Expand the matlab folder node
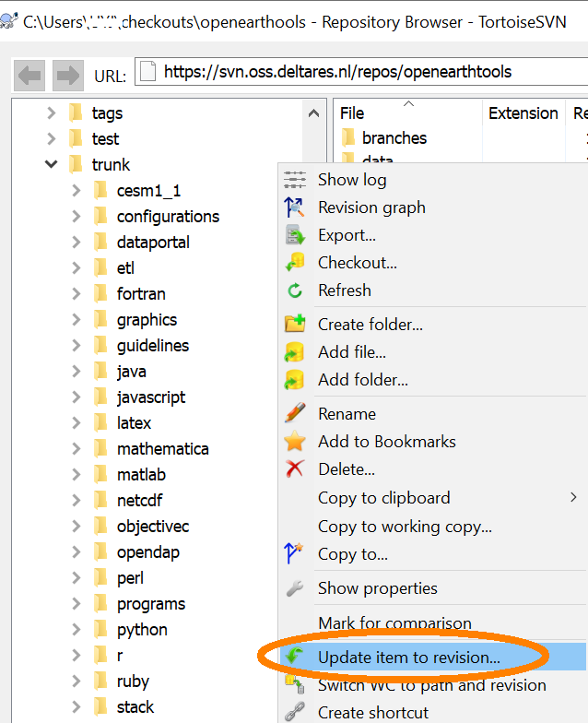The width and height of the screenshot is (588, 723). (76, 474)
